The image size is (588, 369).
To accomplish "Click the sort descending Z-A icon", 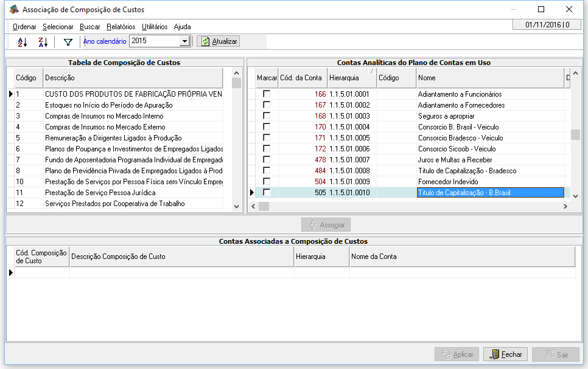I will pyautogui.click(x=43, y=42).
